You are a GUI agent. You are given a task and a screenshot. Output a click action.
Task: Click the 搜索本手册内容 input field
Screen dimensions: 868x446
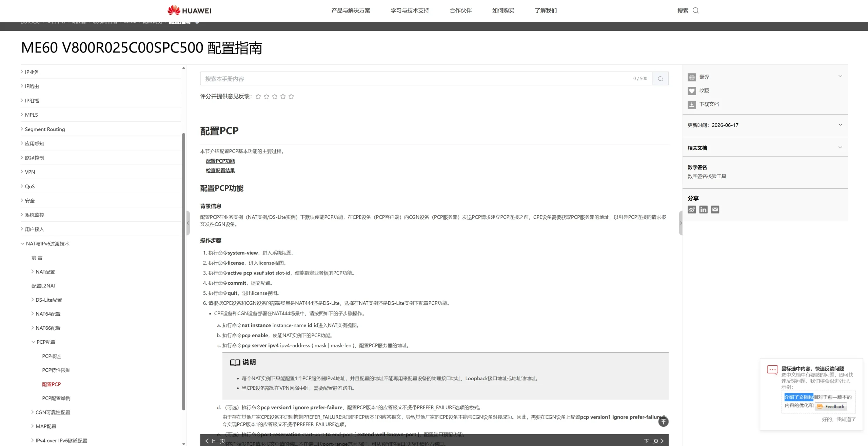pos(426,79)
